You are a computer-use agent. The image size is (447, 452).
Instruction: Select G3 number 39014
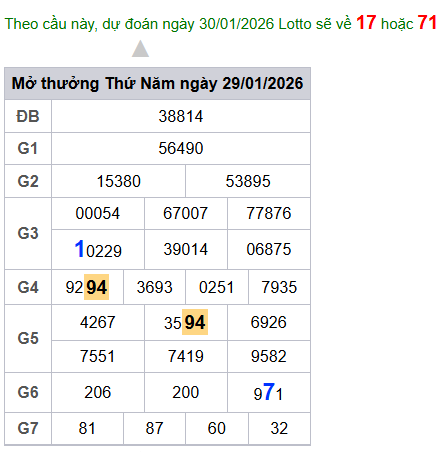(186, 250)
